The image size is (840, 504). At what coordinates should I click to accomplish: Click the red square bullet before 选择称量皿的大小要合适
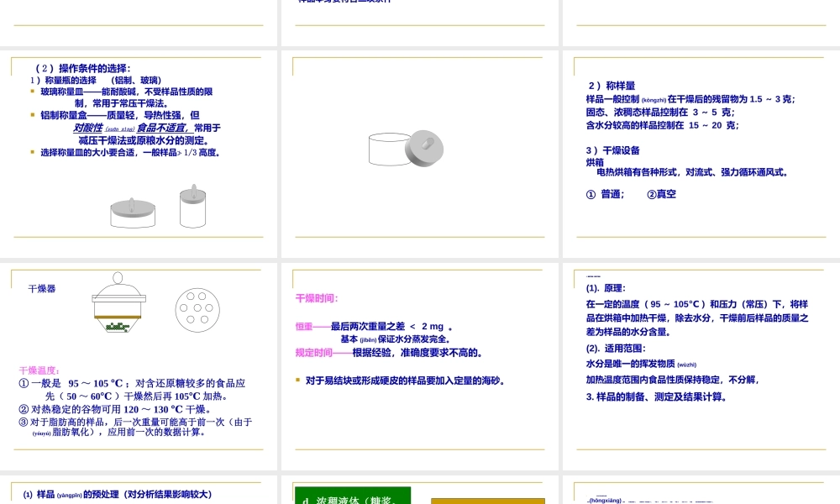(33, 152)
